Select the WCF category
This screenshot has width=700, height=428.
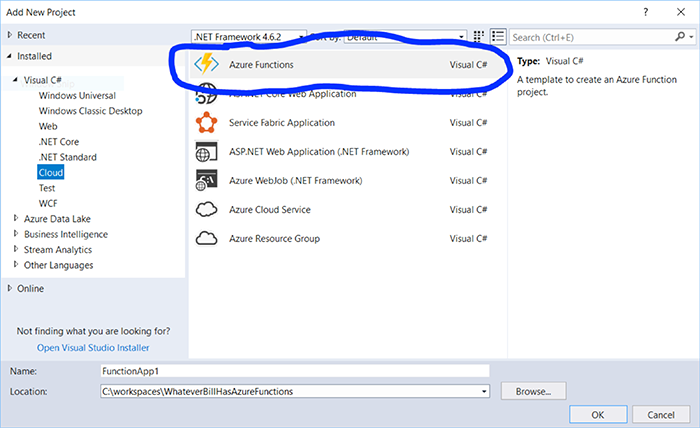[x=48, y=204]
